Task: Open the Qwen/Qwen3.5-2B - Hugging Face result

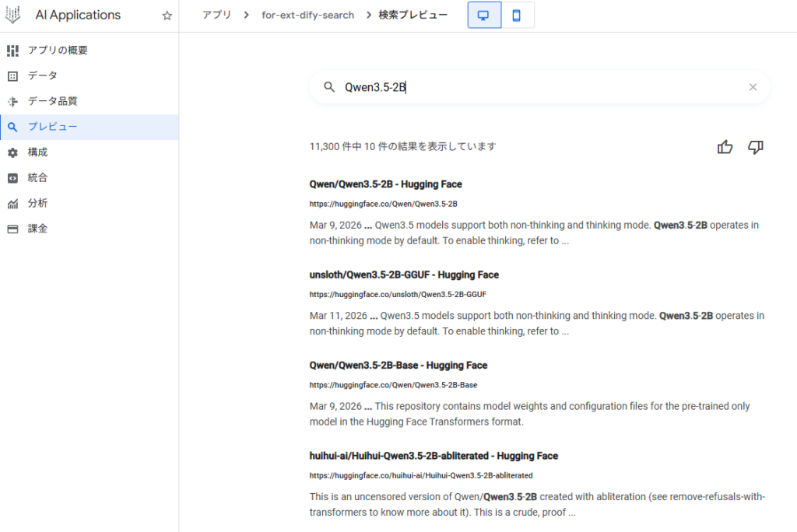Action: tap(385, 184)
